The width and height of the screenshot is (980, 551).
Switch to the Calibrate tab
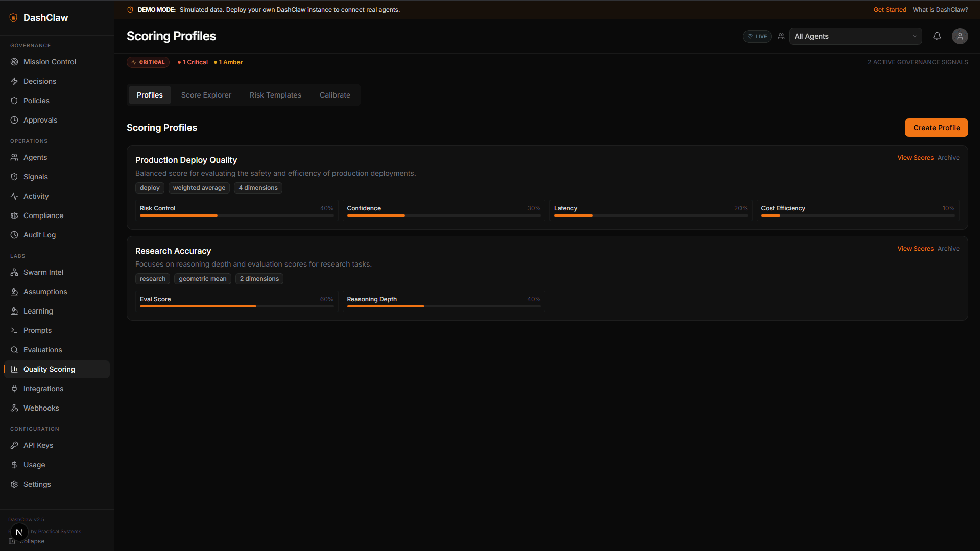(x=334, y=95)
